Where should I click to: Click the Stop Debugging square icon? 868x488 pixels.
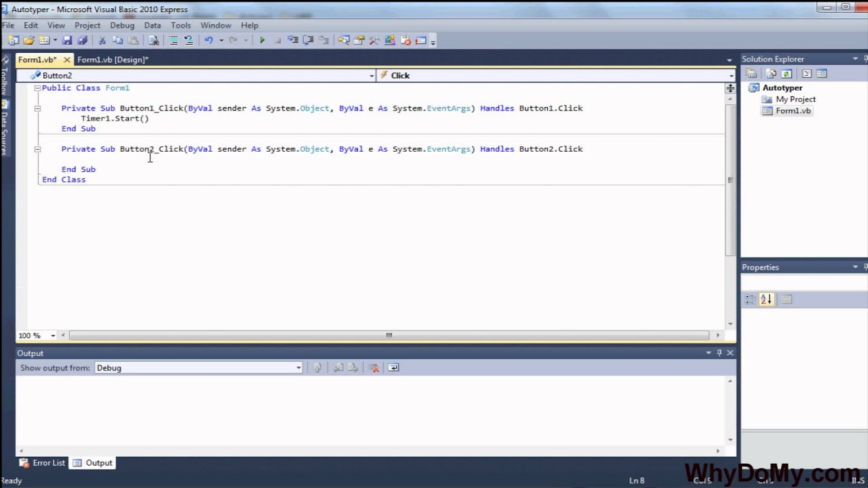277,41
